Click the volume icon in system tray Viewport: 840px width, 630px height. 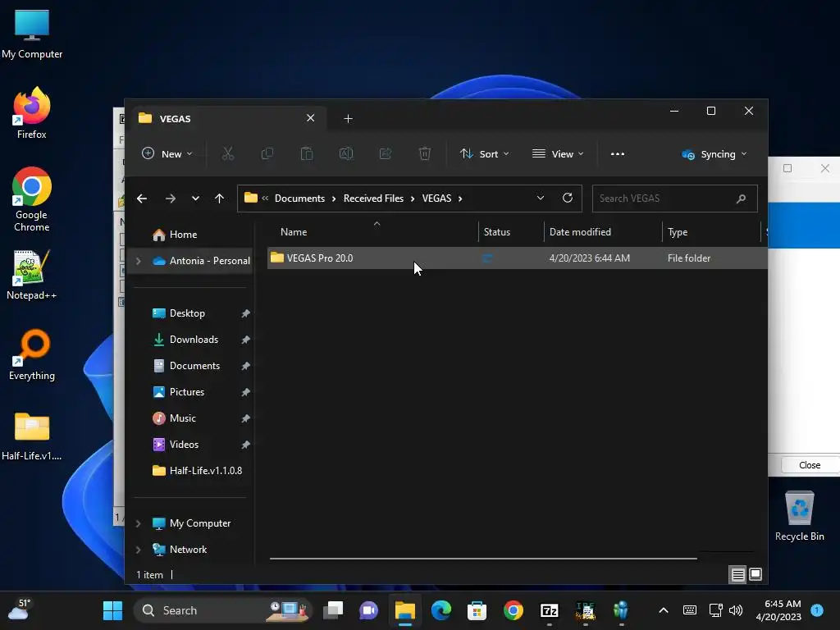[x=736, y=610]
